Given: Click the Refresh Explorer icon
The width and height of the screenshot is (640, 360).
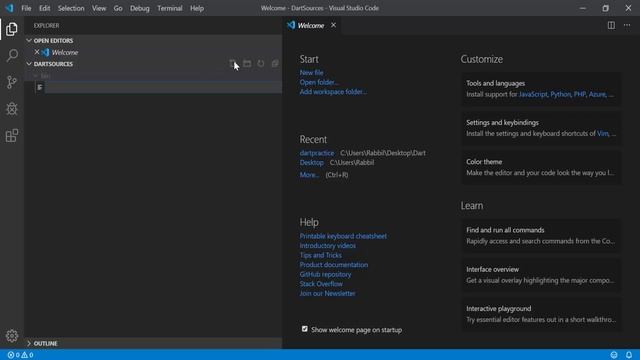Looking at the screenshot, I should [x=261, y=64].
